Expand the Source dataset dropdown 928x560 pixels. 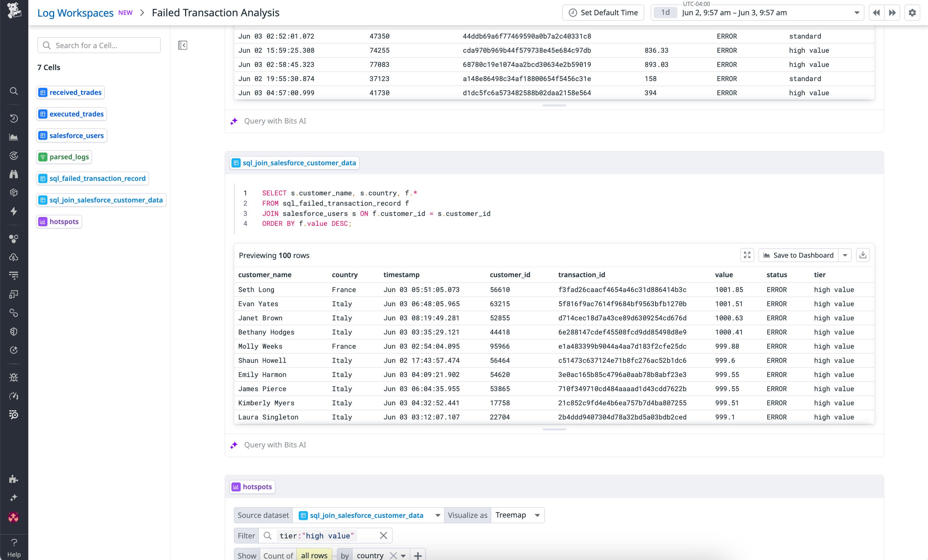[437, 515]
